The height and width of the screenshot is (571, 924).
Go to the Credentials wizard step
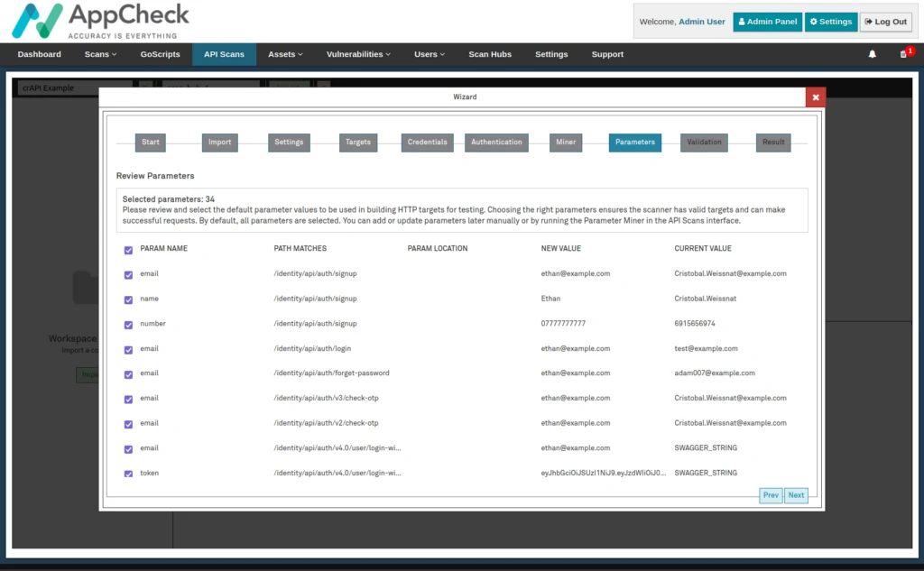(x=427, y=142)
